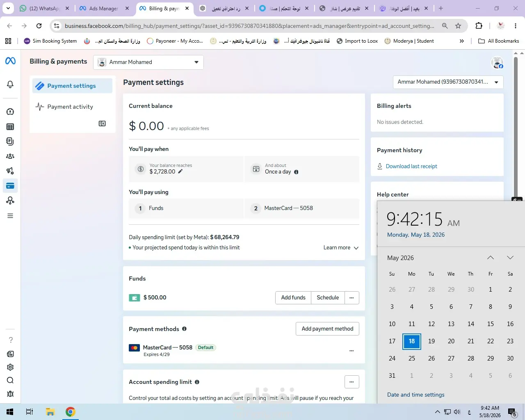The height and width of the screenshot is (420, 525).
Task: Open Chrome tab search dropdown
Action: (x=8, y=8)
